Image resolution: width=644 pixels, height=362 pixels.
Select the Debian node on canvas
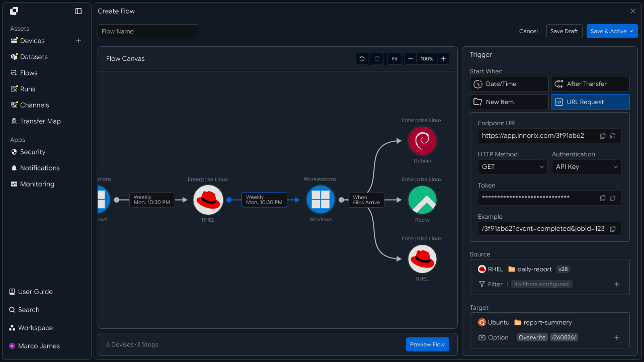coord(423,141)
